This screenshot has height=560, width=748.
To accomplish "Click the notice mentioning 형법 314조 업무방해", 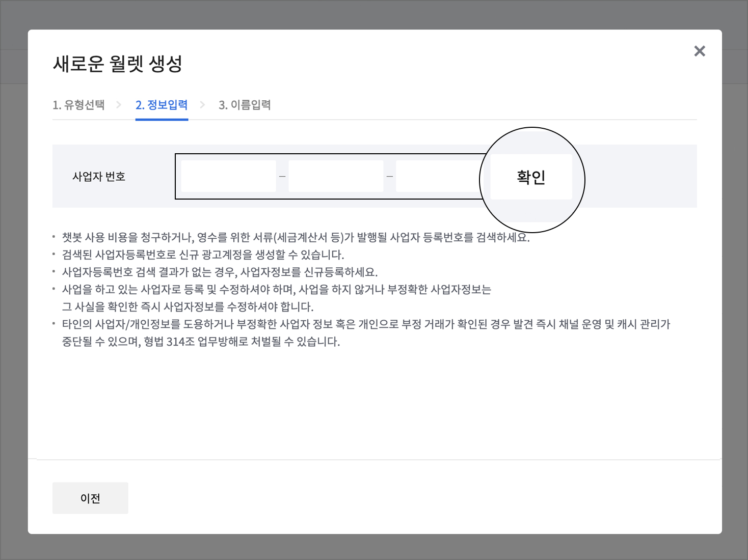I will 201,342.
